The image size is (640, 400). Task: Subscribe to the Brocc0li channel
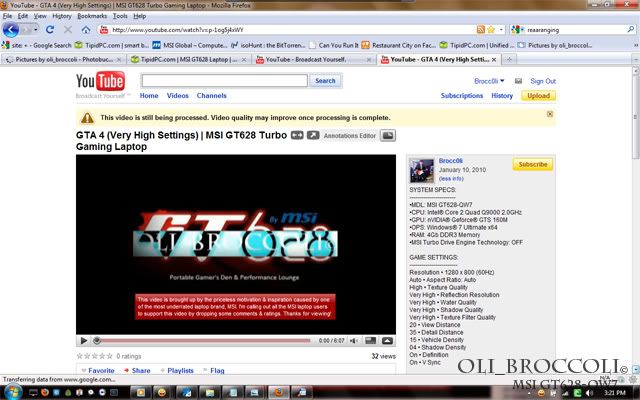[x=533, y=164]
